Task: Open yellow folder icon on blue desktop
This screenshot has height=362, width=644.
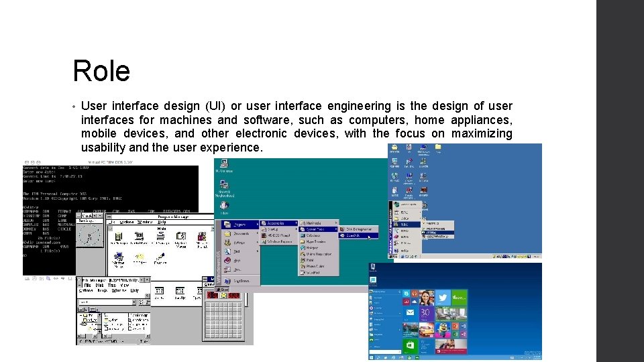Action: coord(438,148)
